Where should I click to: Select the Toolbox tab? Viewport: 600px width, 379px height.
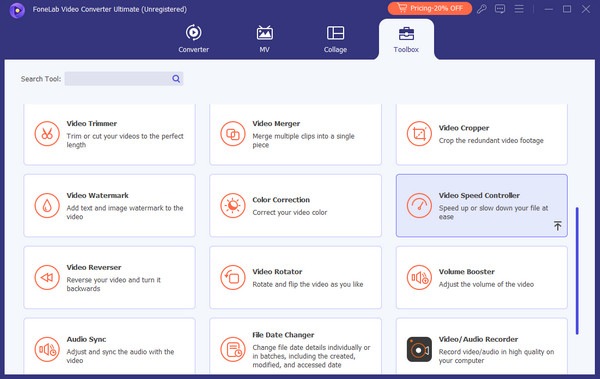click(406, 39)
